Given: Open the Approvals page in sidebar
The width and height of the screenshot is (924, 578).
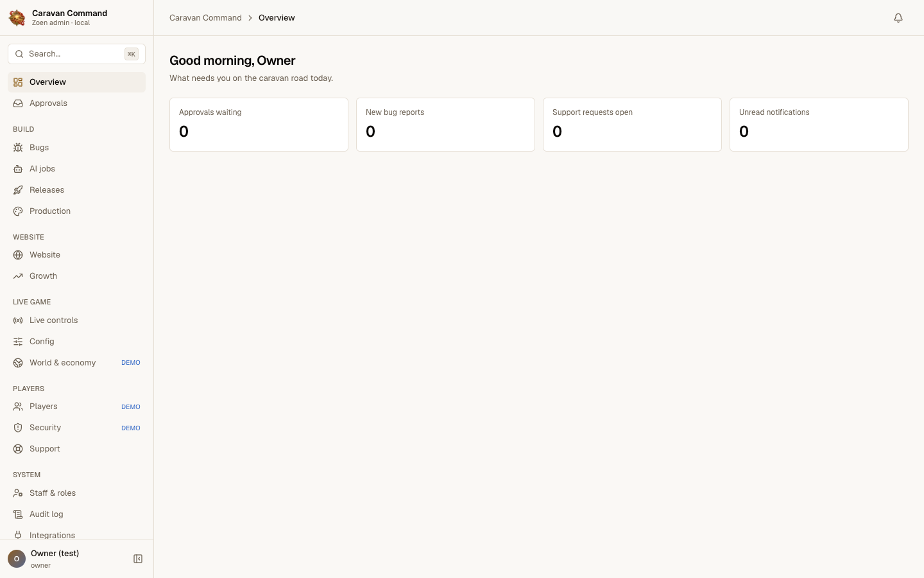Looking at the screenshot, I should [76, 103].
